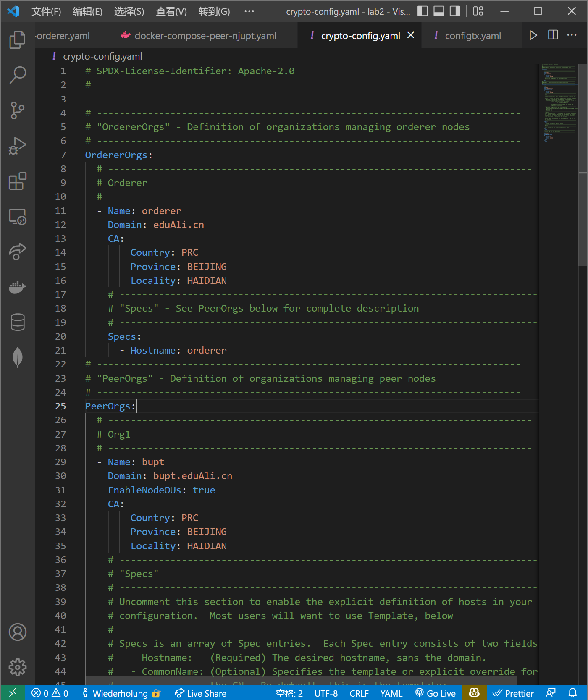The width and height of the screenshot is (588, 700).
Task: Change UTF-8 file encoding
Action: coord(326,693)
